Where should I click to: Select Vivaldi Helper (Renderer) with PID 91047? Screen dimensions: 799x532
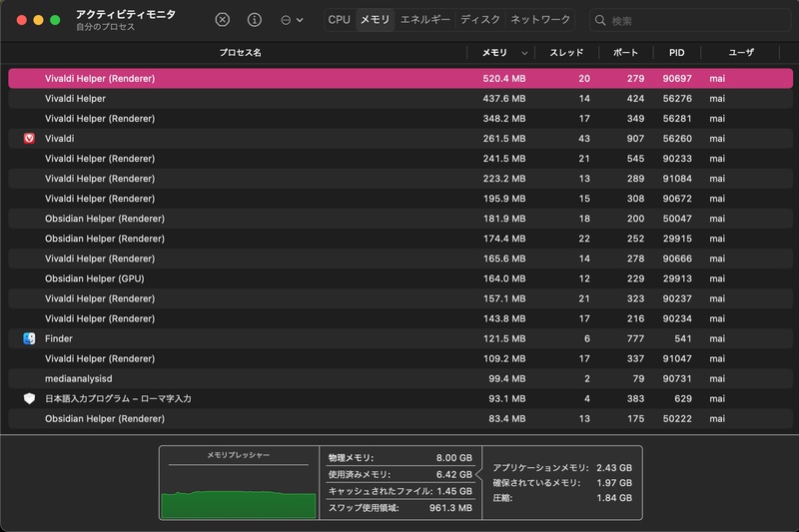coord(400,359)
